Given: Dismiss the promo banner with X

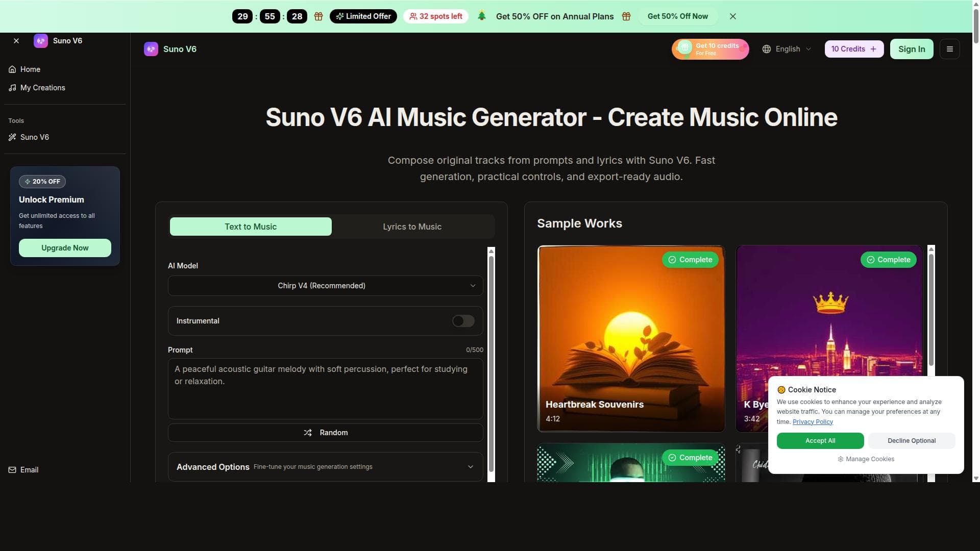Looking at the screenshot, I should pyautogui.click(x=733, y=16).
